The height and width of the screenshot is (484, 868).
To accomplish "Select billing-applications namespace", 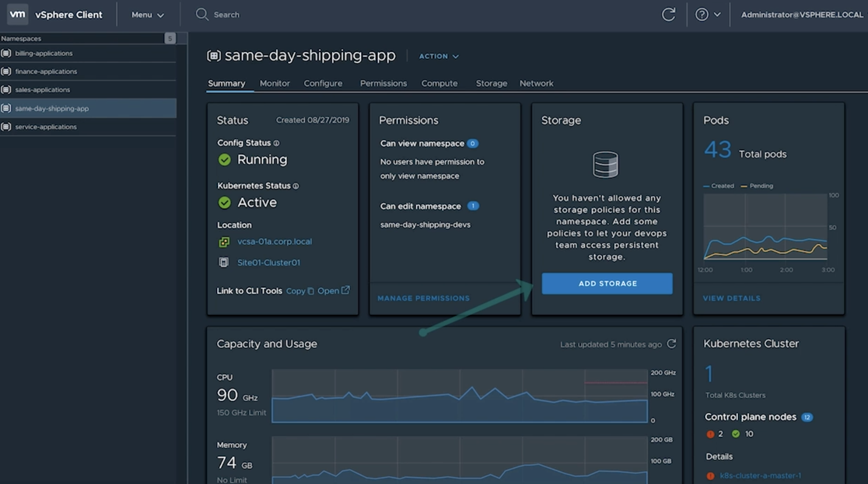I will click(44, 53).
